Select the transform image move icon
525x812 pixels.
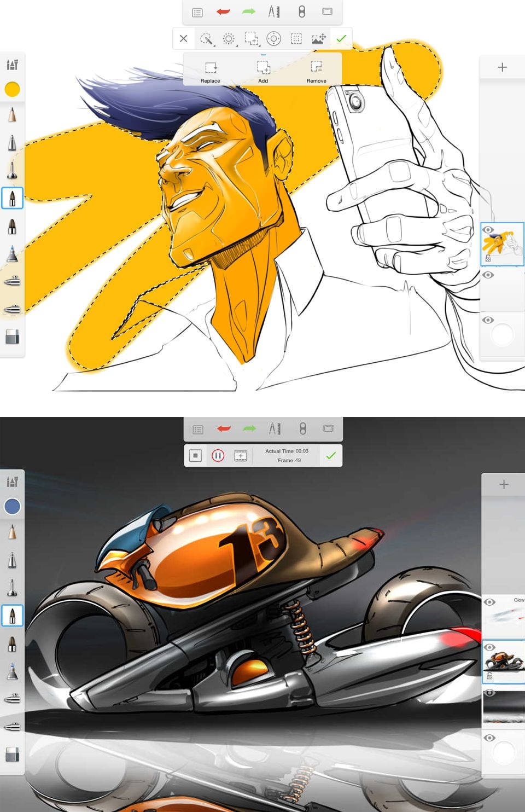point(318,39)
